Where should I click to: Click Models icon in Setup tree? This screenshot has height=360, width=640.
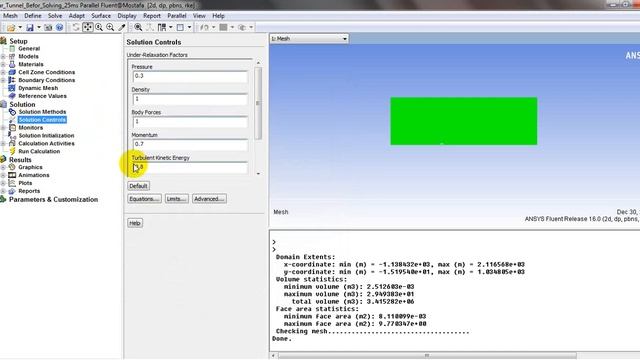[12, 56]
